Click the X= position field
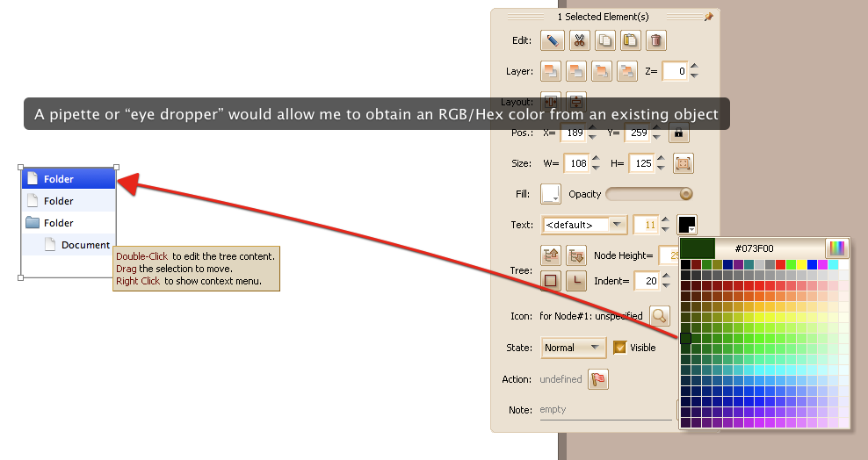Image resolution: width=868 pixels, height=460 pixels. pyautogui.click(x=573, y=133)
